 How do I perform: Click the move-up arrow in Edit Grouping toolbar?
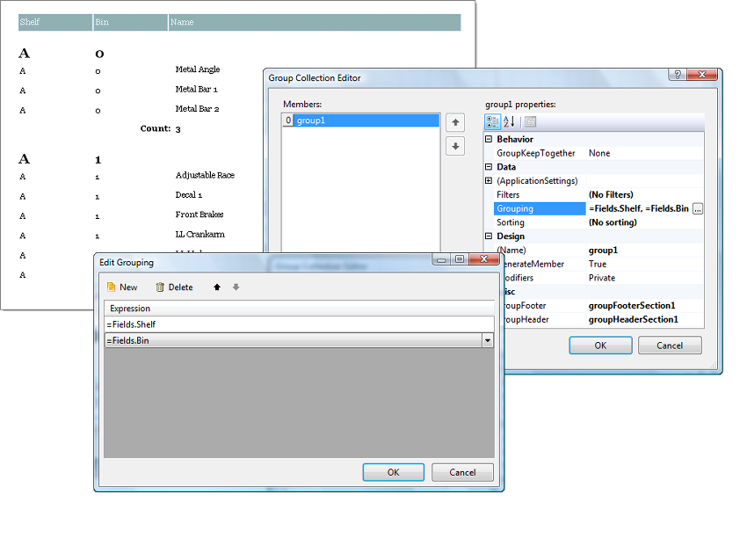[215, 287]
